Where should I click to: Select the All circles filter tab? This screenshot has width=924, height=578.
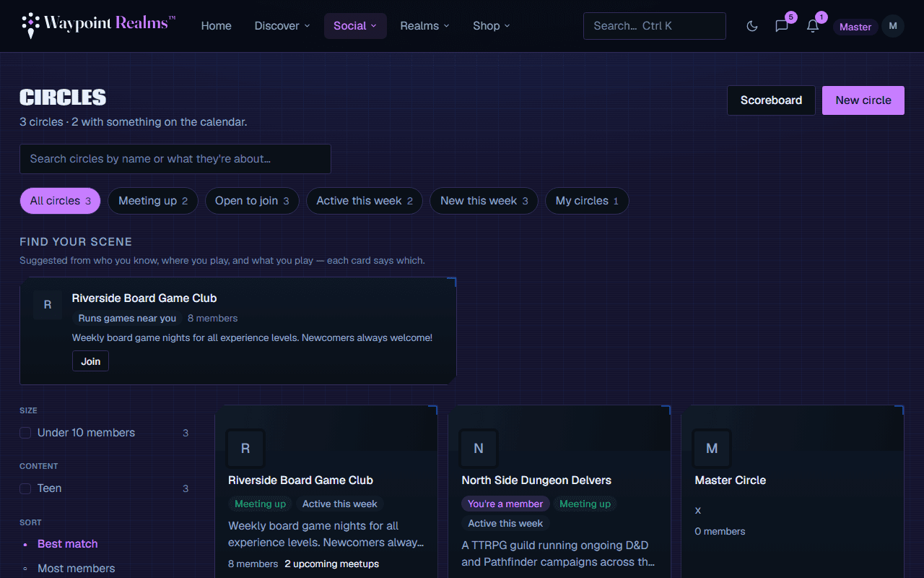pyautogui.click(x=61, y=201)
